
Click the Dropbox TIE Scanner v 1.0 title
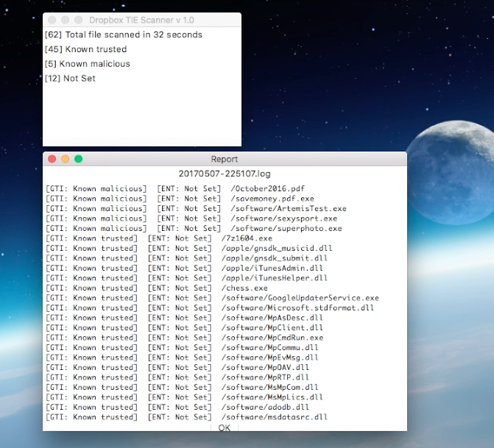click(x=141, y=20)
